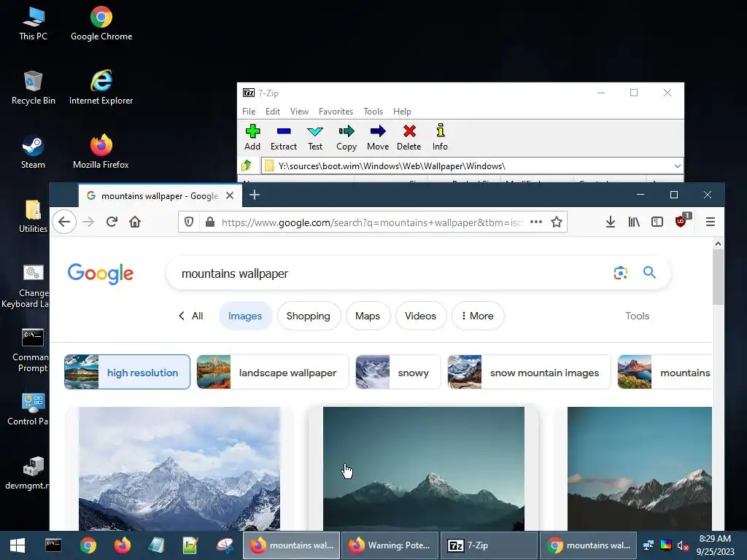Image resolution: width=747 pixels, height=560 pixels.
Task: Switch to Videos results
Action: pyautogui.click(x=420, y=316)
